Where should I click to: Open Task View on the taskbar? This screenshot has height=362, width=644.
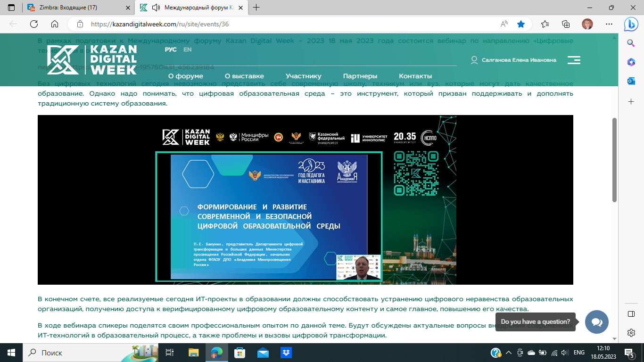click(x=170, y=353)
